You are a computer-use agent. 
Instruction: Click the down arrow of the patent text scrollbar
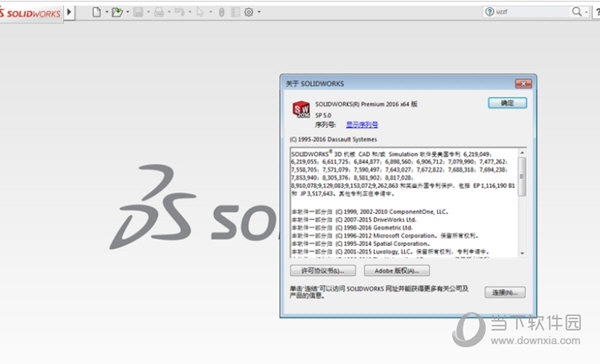[x=522, y=253]
